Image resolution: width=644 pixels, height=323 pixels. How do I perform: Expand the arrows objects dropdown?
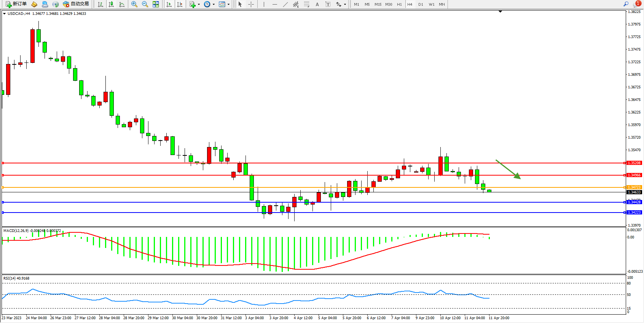(x=345, y=5)
